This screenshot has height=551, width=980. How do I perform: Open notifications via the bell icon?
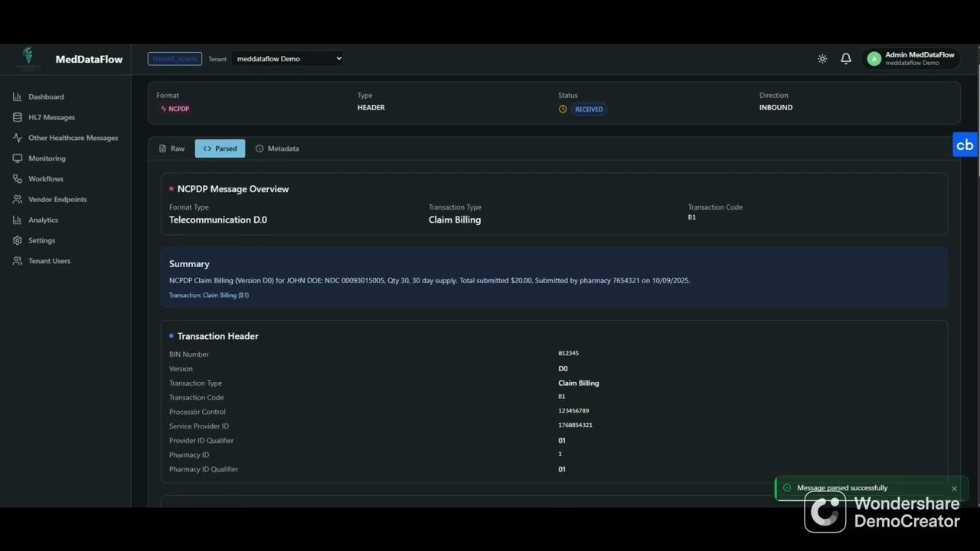pyautogui.click(x=846, y=59)
